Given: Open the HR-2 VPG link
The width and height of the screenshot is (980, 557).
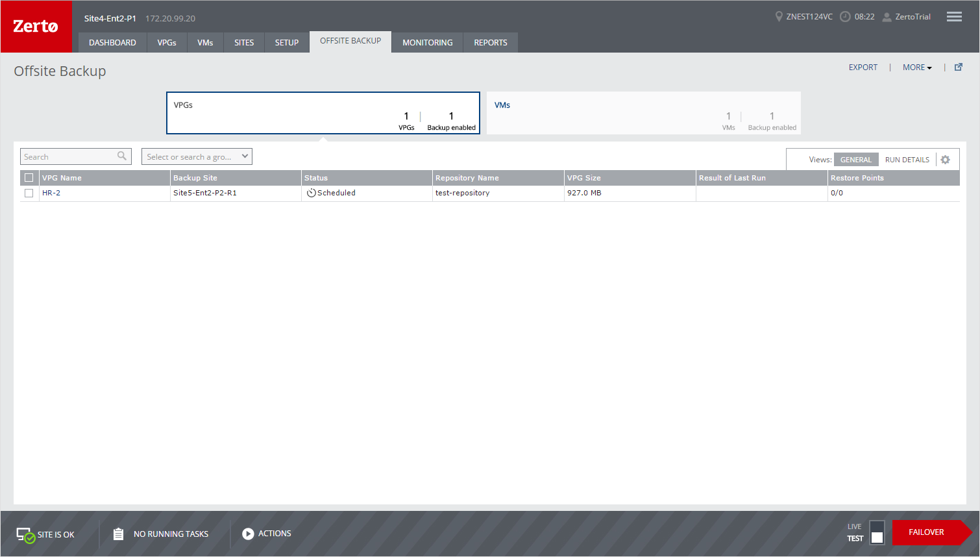Looking at the screenshot, I should (x=51, y=193).
